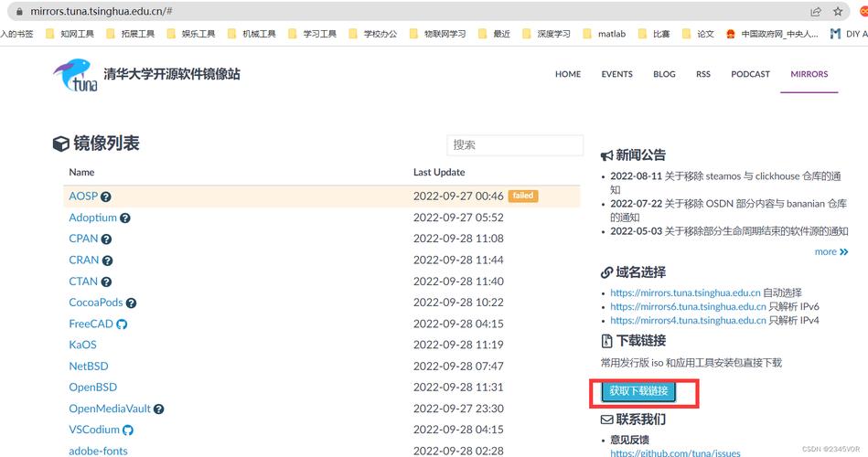Open help icon next to CRAN

tap(107, 260)
